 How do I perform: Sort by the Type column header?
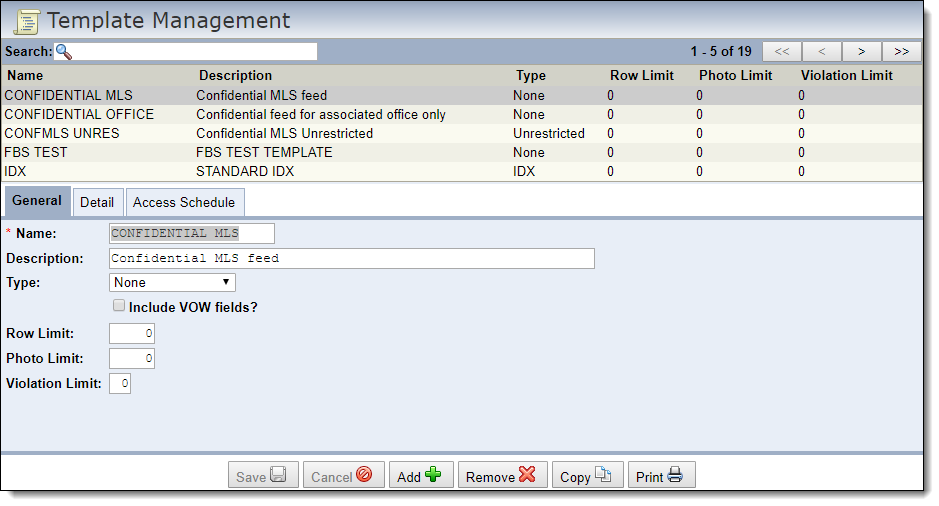point(531,76)
